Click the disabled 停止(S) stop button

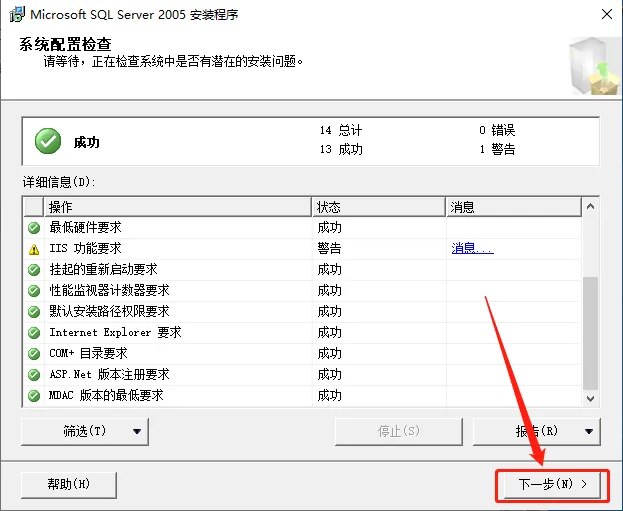[x=399, y=431]
